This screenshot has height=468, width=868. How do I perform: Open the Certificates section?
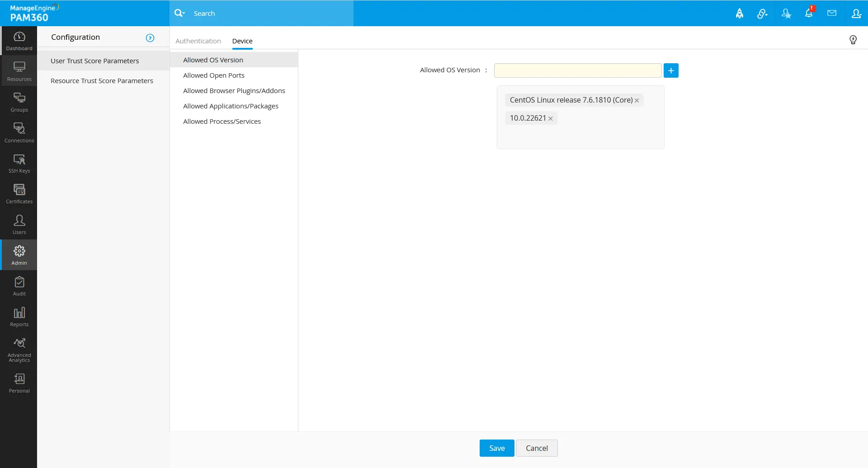pos(19,194)
